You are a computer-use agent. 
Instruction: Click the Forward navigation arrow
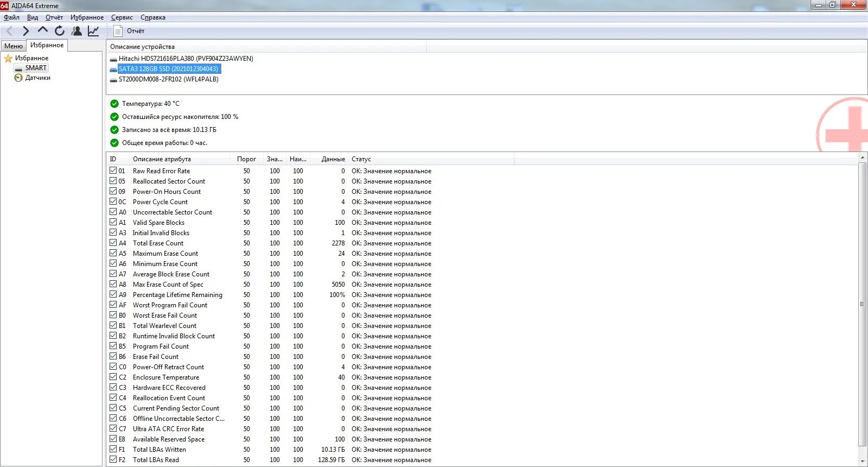25,31
